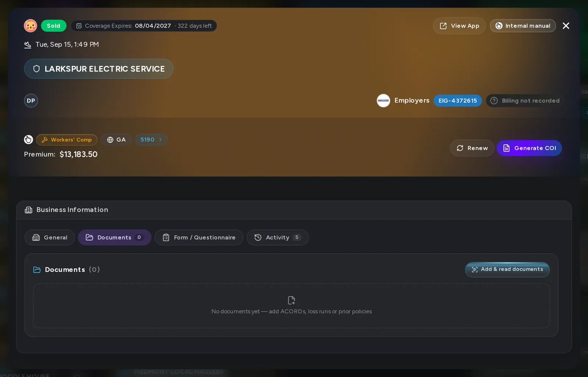
Task: Click the DP assignee avatar
Action: click(x=31, y=101)
